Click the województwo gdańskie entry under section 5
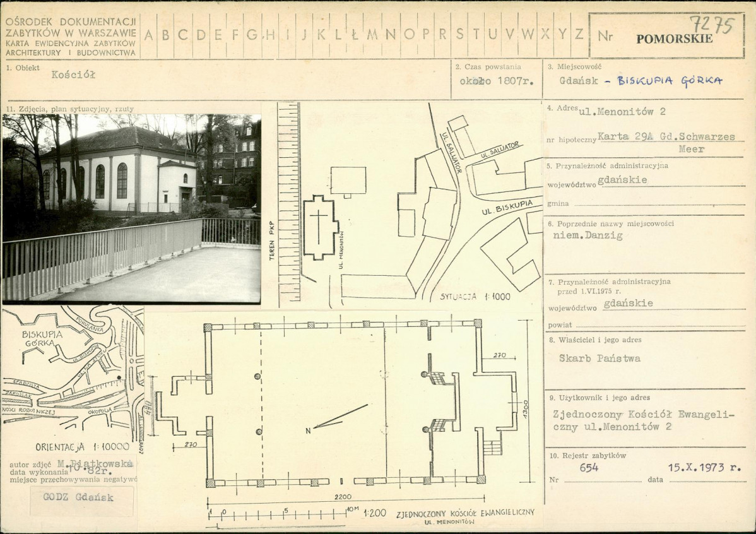756x534 pixels. 622,180
